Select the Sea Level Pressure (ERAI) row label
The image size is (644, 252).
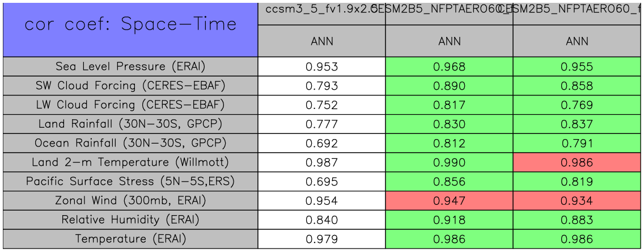tap(130, 66)
